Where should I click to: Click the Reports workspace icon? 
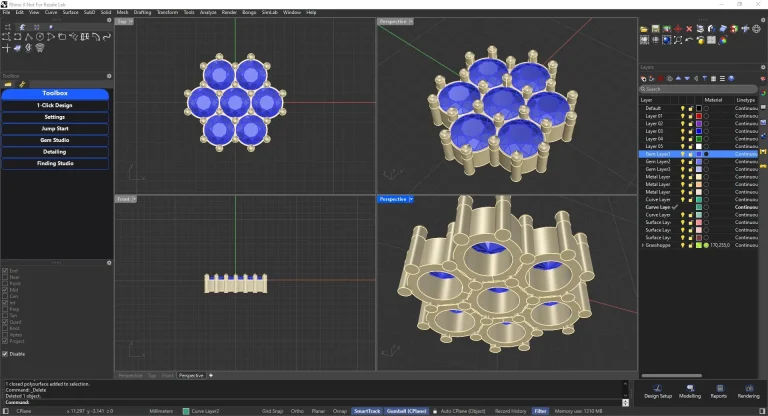[x=718, y=389]
